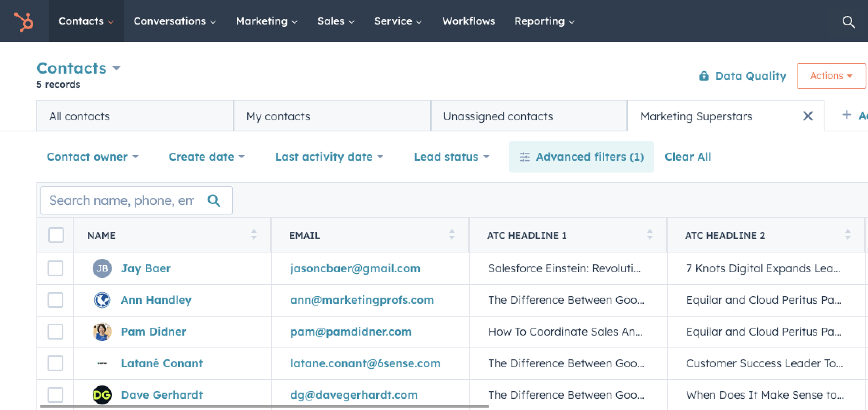Click Dave Gerhardt's DG avatar

click(102, 395)
